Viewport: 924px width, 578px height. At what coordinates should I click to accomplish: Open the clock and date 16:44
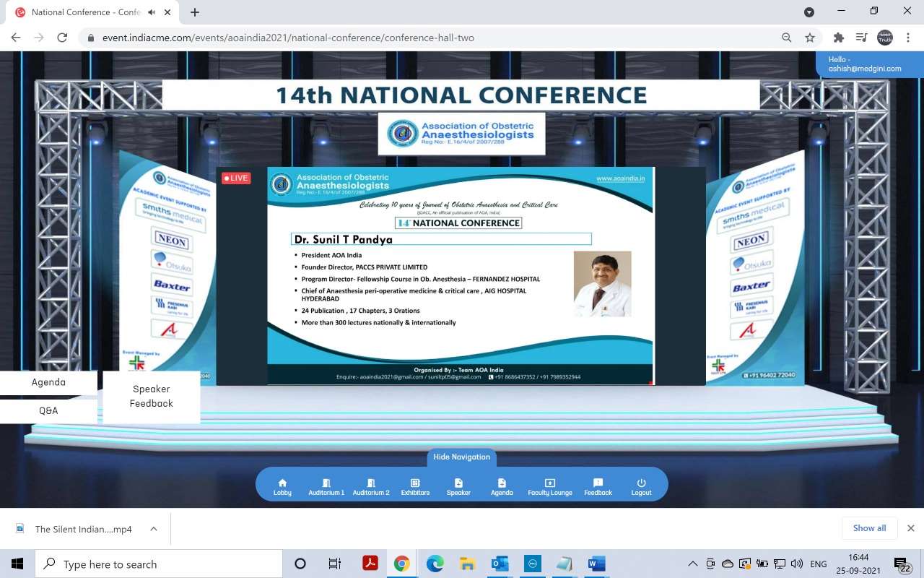point(858,564)
